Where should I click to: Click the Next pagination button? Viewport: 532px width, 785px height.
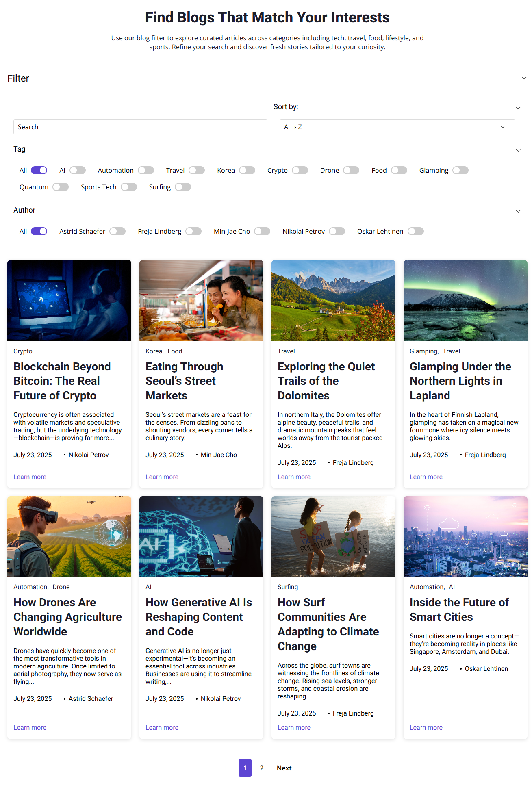284,768
